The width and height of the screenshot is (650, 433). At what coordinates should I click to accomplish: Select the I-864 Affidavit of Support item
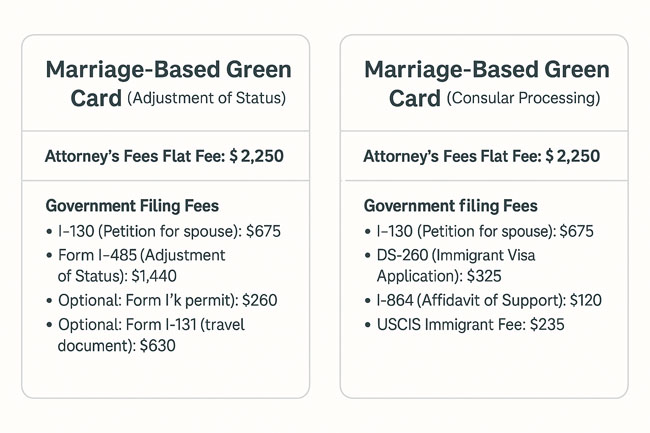(489, 300)
